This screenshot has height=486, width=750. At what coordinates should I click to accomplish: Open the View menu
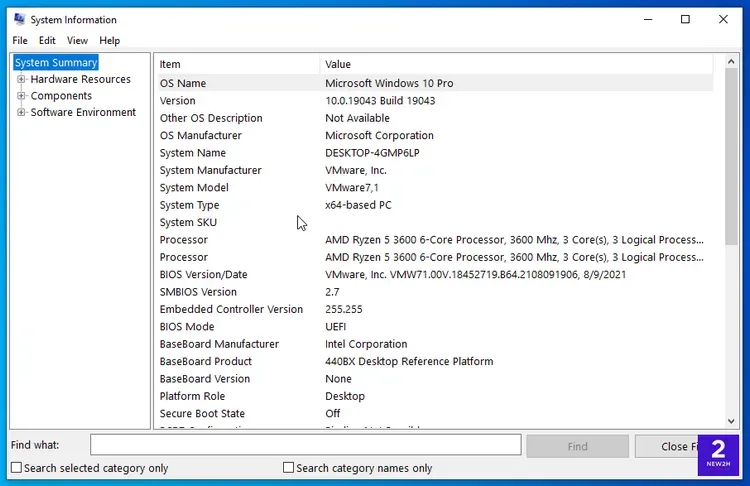coord(77,41)
